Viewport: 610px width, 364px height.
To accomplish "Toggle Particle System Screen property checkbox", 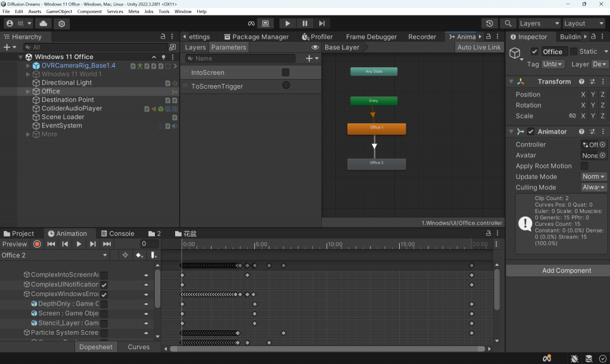I will point(104,333).
